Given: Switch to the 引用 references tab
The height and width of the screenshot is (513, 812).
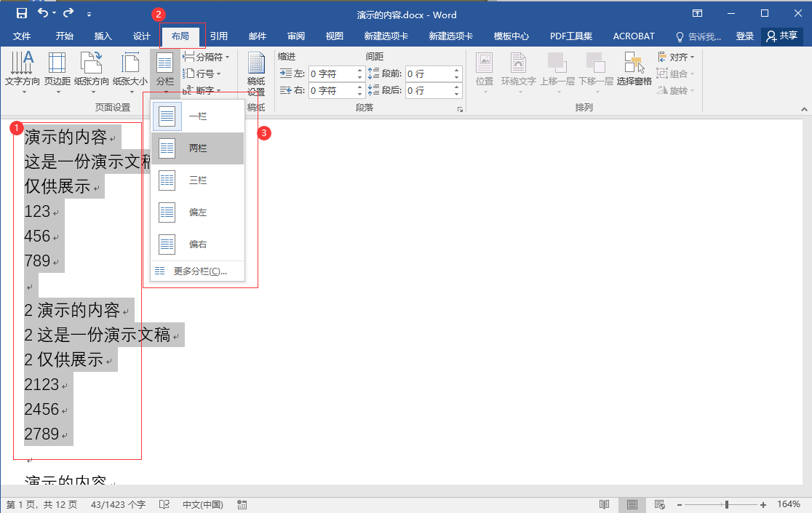Looking at the screenshot, I should coord(219,36).
